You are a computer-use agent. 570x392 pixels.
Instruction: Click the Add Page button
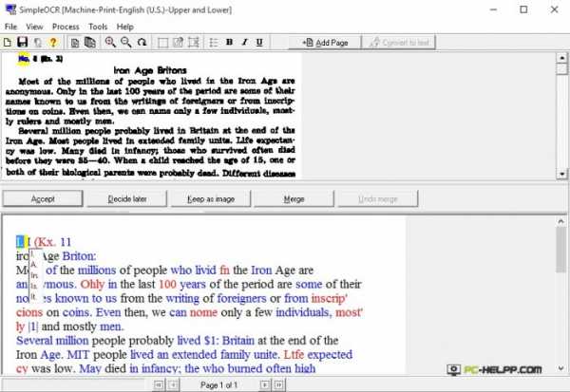coord(325,43)
